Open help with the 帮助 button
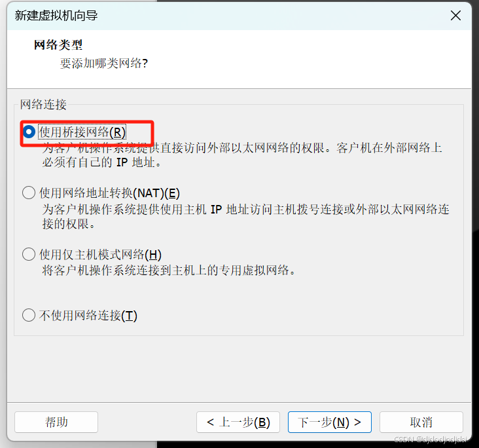Image resolution: width=479 pixels, height=448 pixels. (x=56, y=422)
